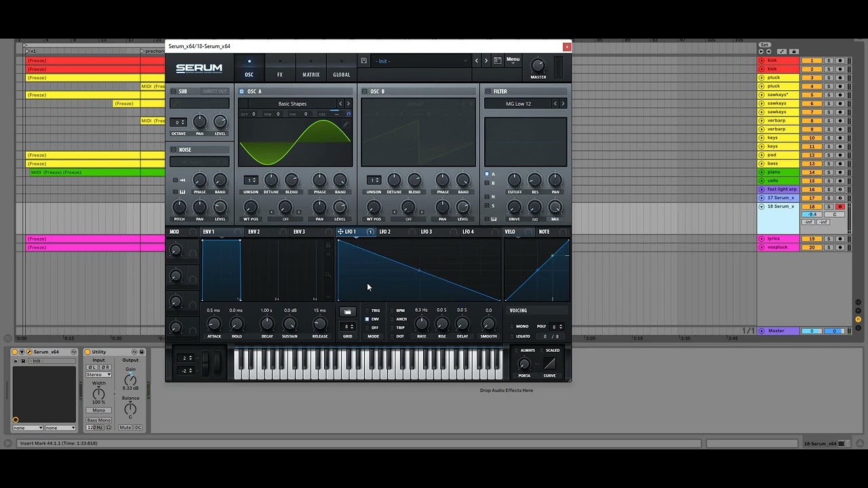The width and height of the screenshot is (868, 488).
Task: Click Ableton's Set button above track list
Action: click(764, 45)
